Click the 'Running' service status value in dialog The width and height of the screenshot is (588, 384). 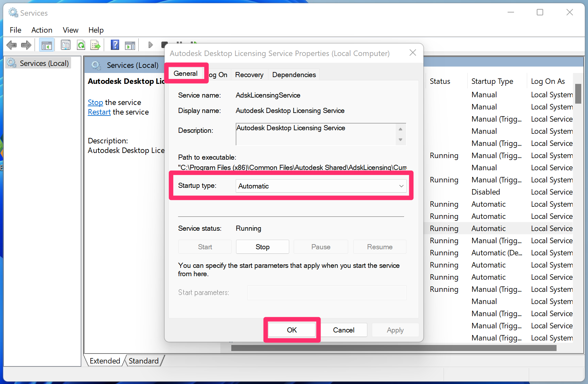249,228
